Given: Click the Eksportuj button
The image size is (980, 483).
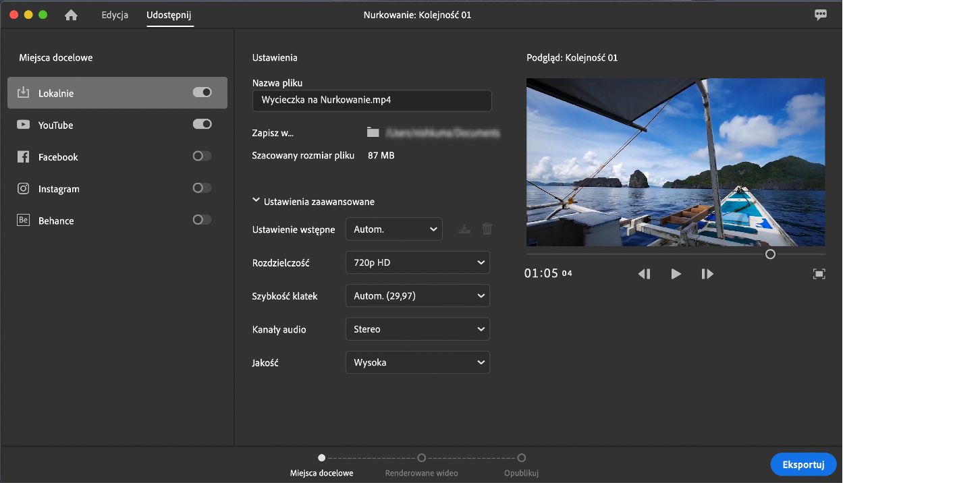Looking at the screenshot, I should (803, 464).
